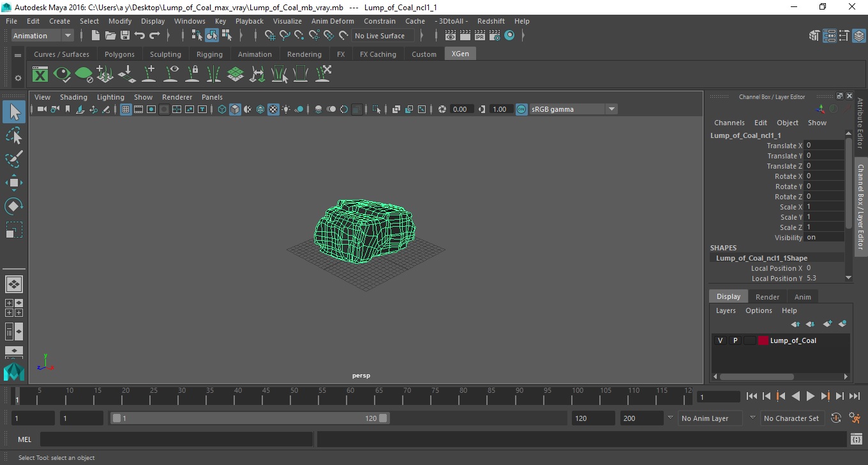Select the arrow Select tool
This screenshot has width=868, height=465.
[x=14, y=112]
